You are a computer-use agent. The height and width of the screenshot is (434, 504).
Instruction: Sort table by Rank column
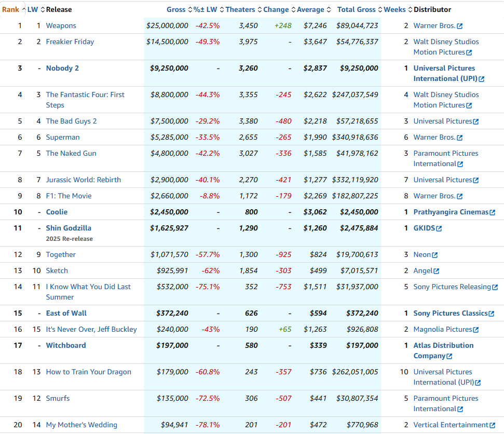[x=11, y=9]
